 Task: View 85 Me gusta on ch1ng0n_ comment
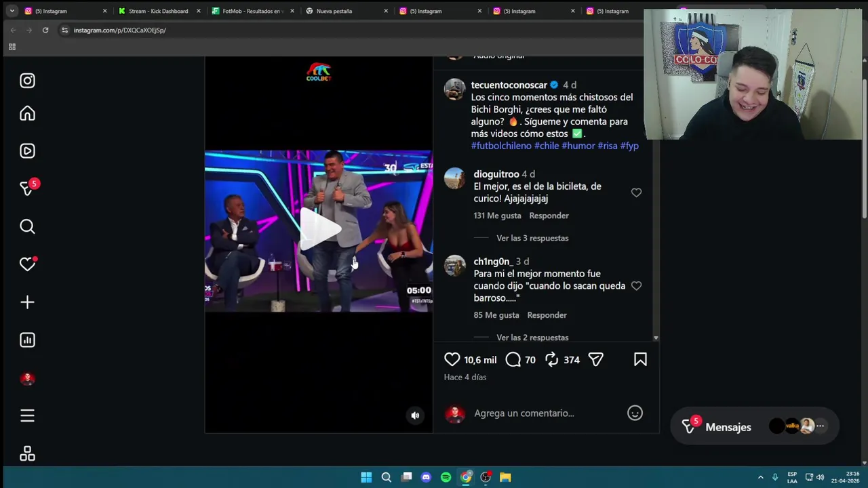(496, 315)
